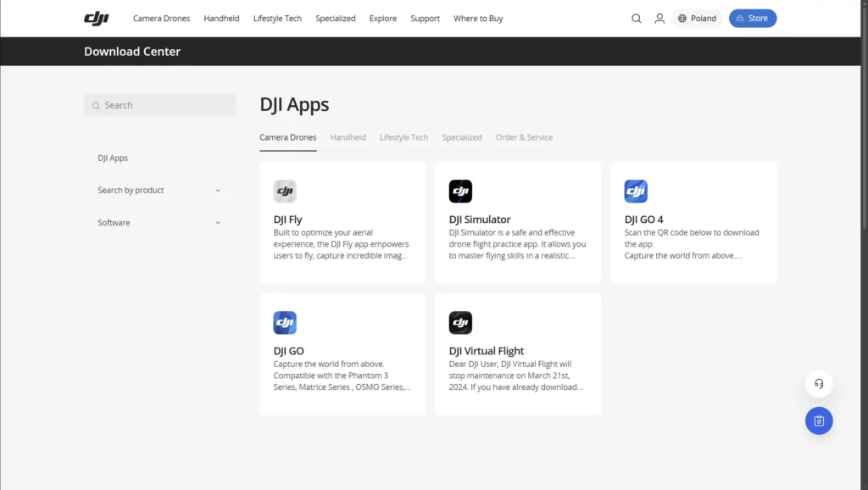The width and height of the screenshot is (868, 490).
Task: Expand the Search by product chevron
Action: click(x=218, y=191)
